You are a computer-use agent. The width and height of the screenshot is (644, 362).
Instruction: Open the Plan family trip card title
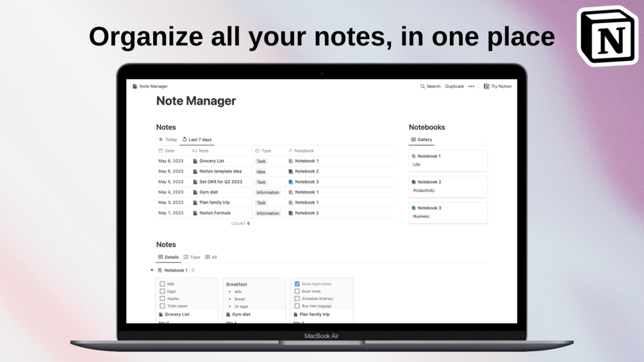pos(315,315)
